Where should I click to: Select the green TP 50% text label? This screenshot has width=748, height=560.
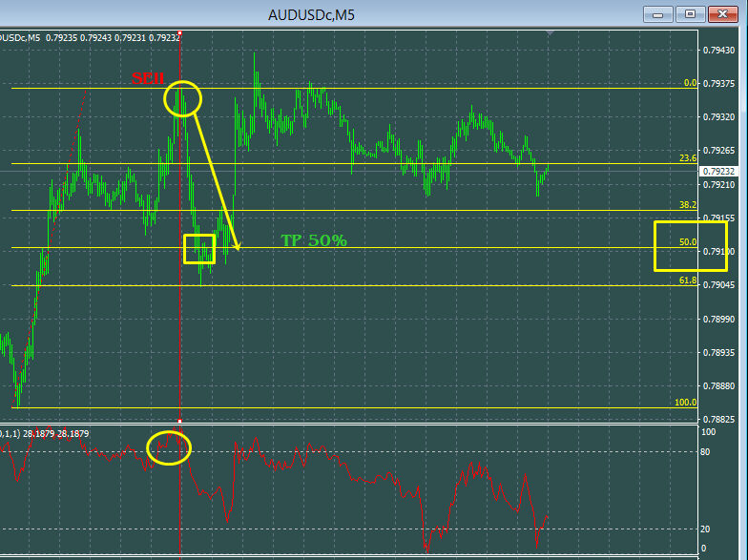point(313,240)
